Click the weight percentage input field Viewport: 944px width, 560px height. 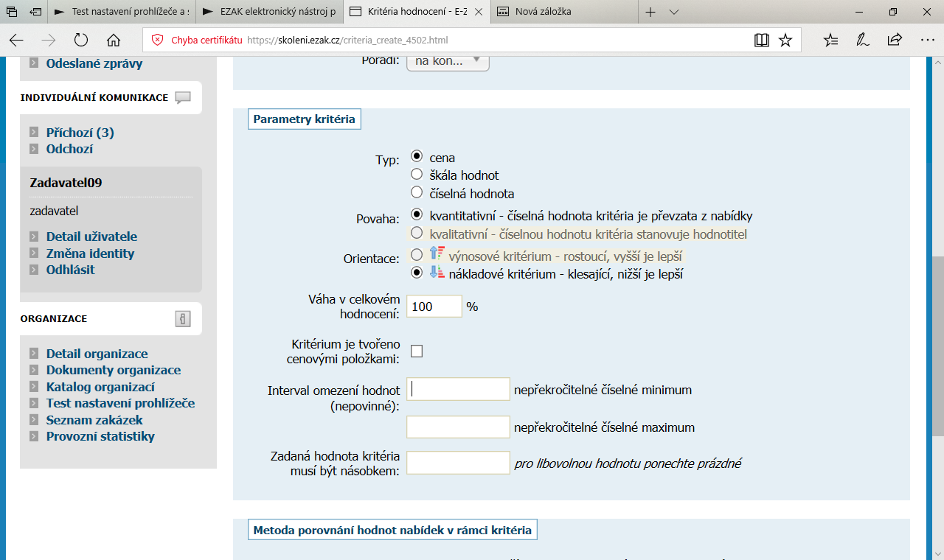click(434, 307)
